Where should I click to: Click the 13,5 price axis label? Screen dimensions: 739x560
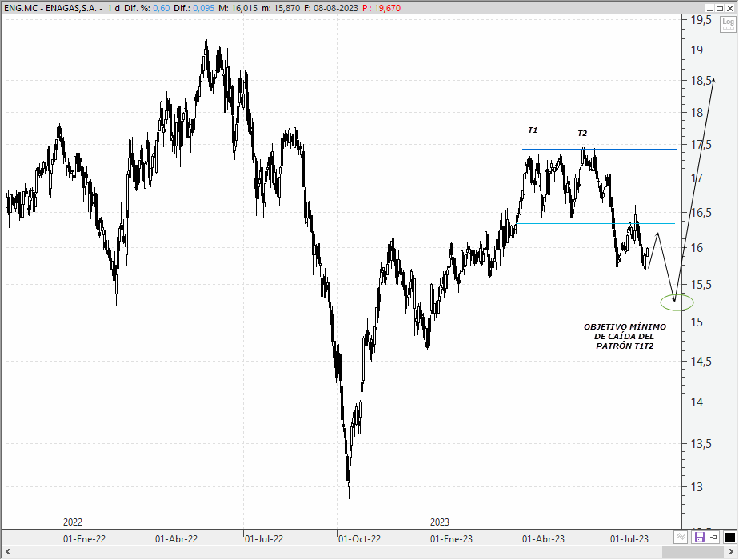[701, 443]
